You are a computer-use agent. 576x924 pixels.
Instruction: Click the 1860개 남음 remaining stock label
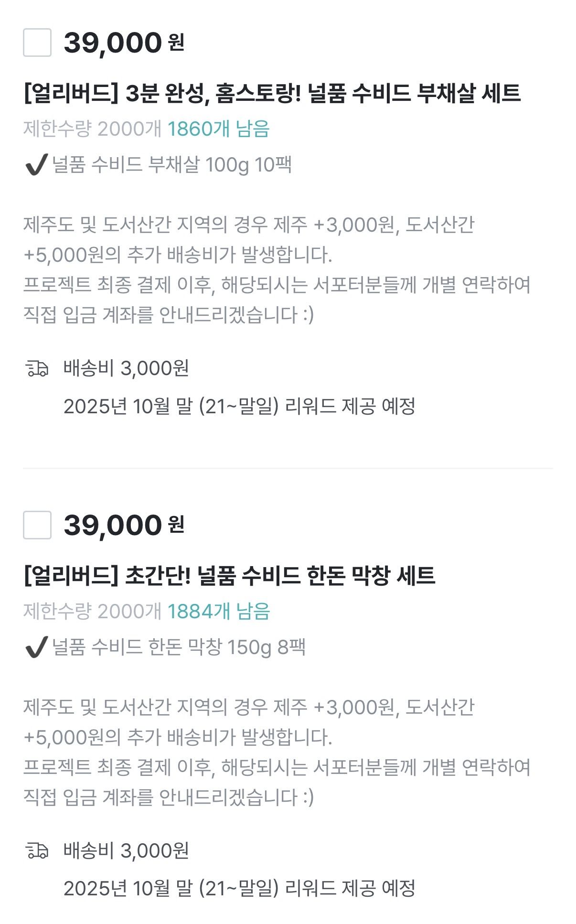coord(218,129)
